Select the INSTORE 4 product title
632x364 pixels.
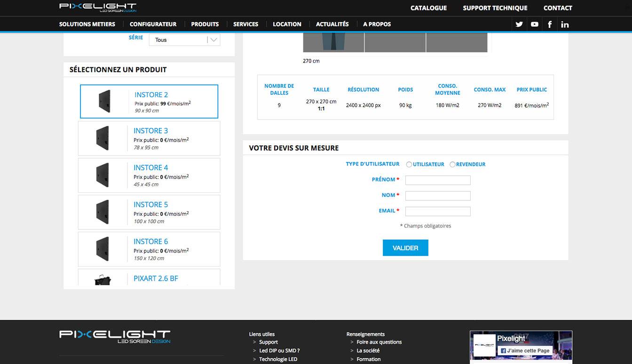click(150, 167)
